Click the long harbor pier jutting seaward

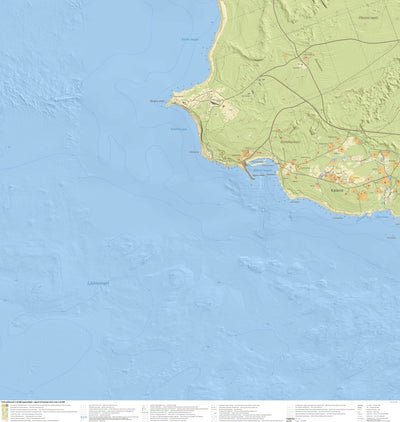pyautogui.click(x=249, y=171)
